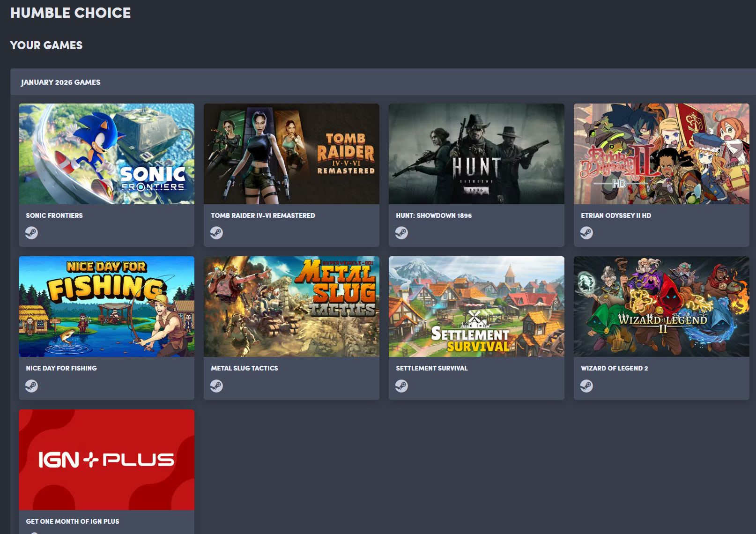Open the Get One Month of IGN Plus link

[73, 521]
